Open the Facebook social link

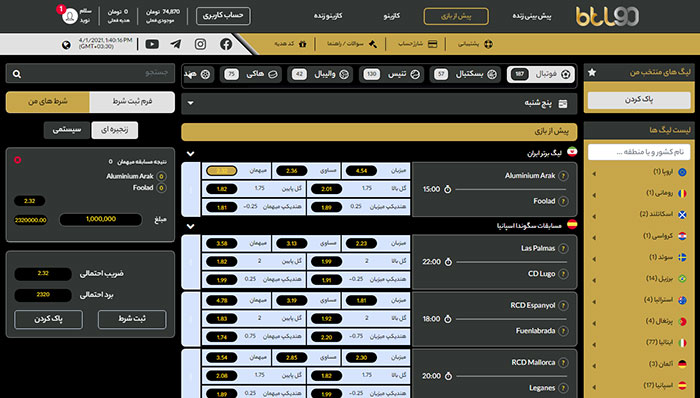point(226,44)
